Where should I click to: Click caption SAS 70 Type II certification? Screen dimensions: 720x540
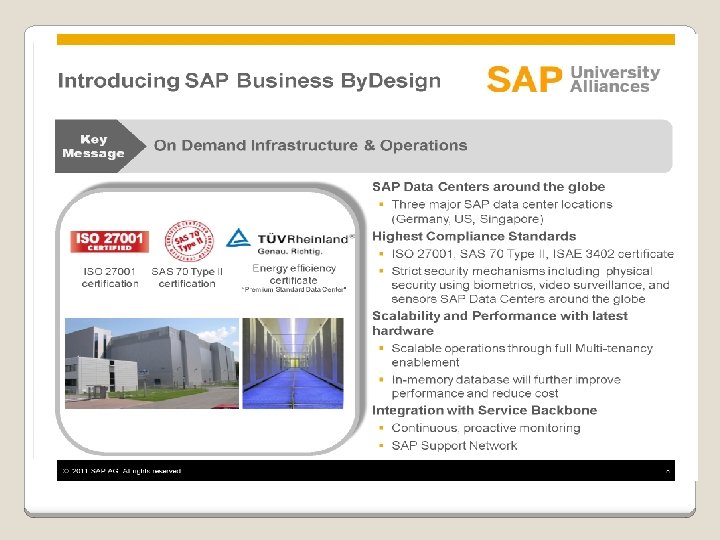(187, 277)
